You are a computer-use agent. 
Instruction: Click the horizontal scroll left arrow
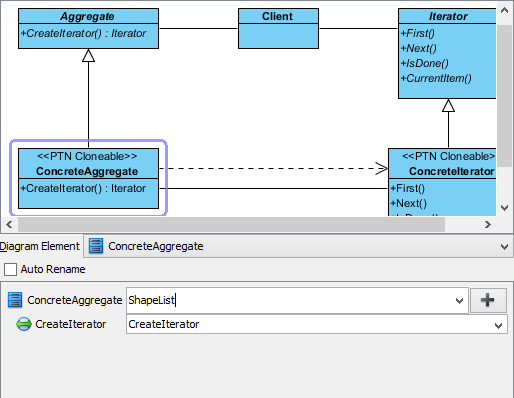point(9,225)
